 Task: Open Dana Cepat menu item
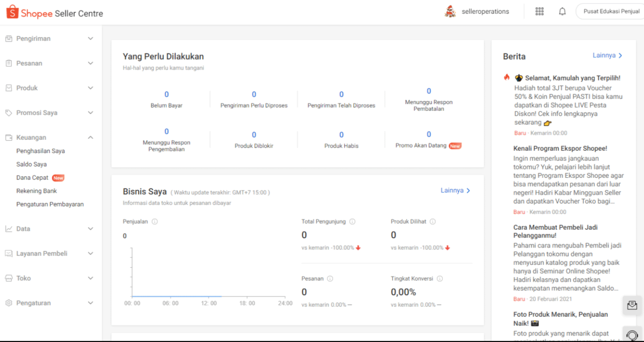click(x=33, y=177)
